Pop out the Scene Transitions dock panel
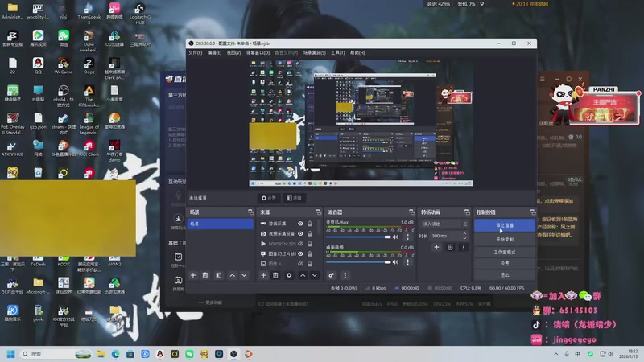The image size is (644, 362). tap(467, 212)
